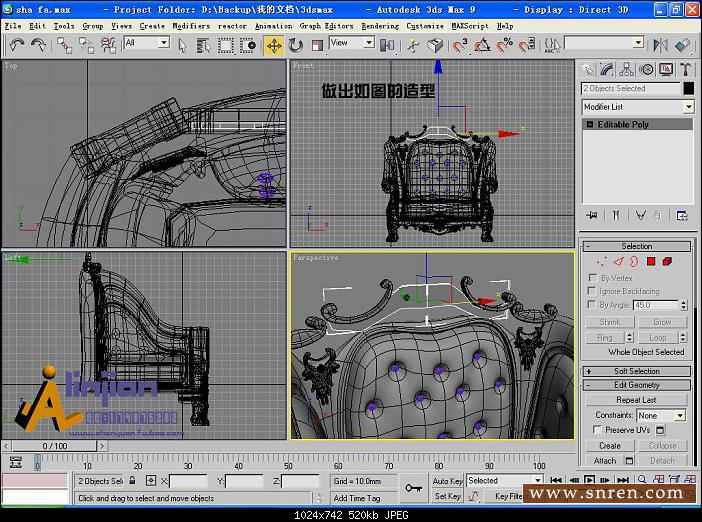Switch to the Hierarchy panel tab

click(626, 69)
